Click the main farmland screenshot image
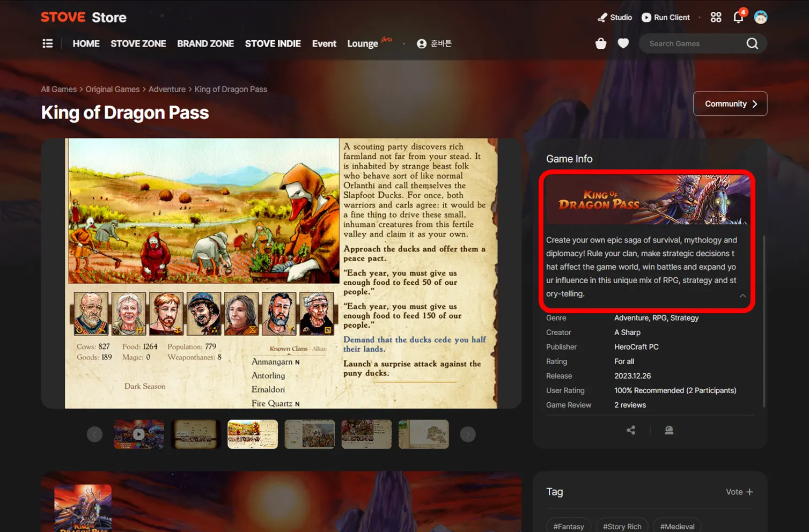 [281, 274]
